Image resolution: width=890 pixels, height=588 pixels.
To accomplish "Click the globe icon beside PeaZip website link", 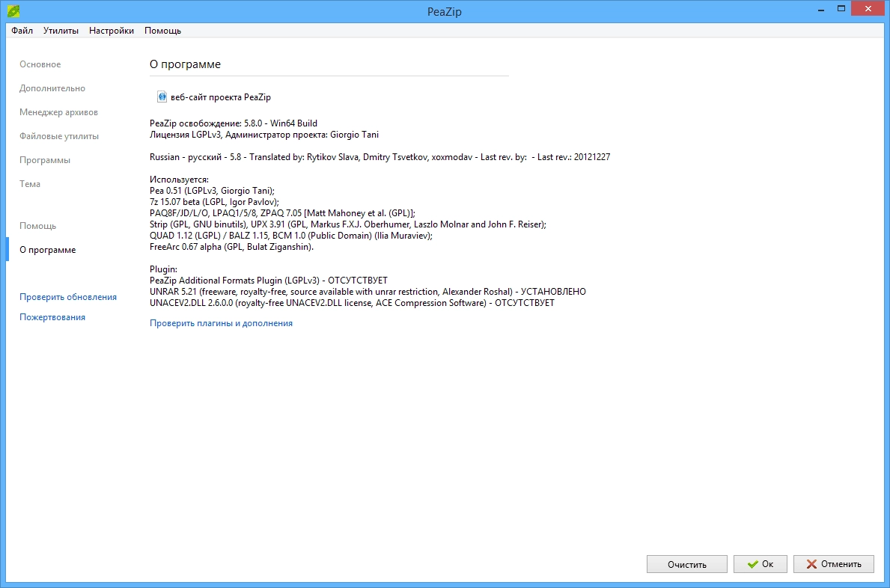I will (x=162, y=97).
